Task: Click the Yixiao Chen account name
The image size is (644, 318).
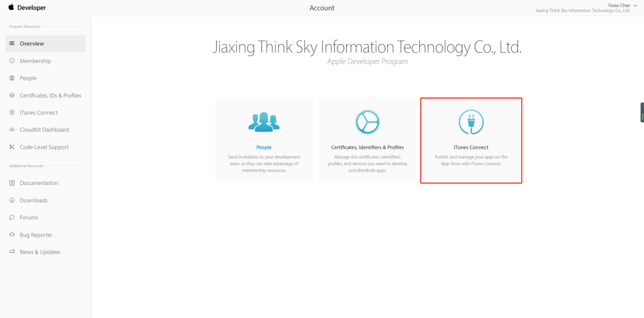Action: pyautogui.click(x=619, y=6)
